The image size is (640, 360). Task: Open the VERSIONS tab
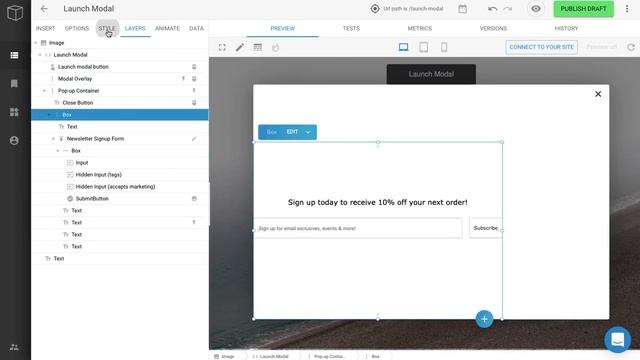click(x=493, y=28)
